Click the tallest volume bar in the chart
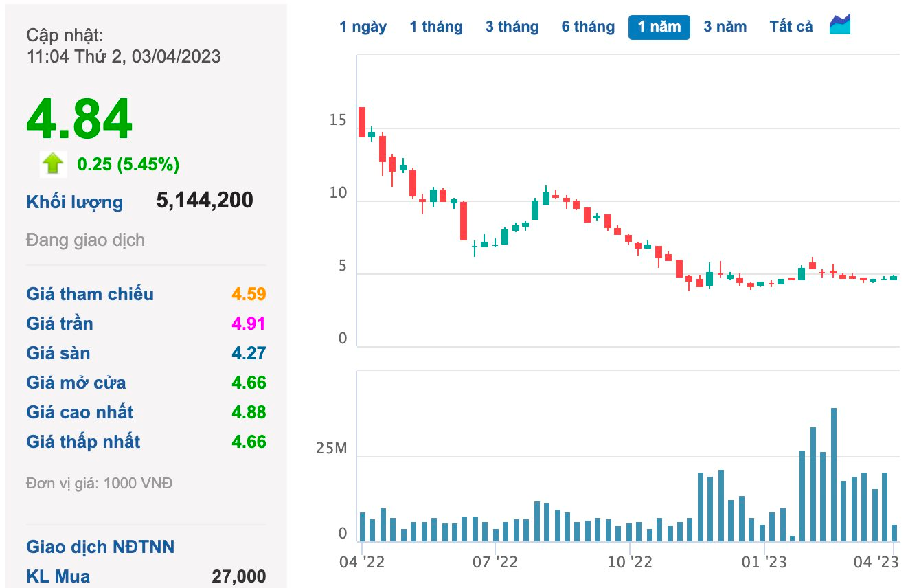Viewport: 908px width, 588px height. (833, 474)
